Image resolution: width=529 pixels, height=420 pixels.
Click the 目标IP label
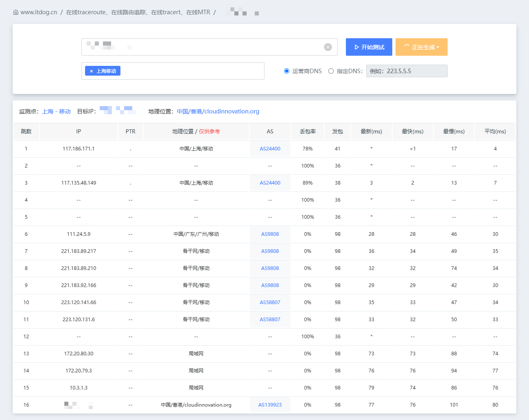coord(86,111)
